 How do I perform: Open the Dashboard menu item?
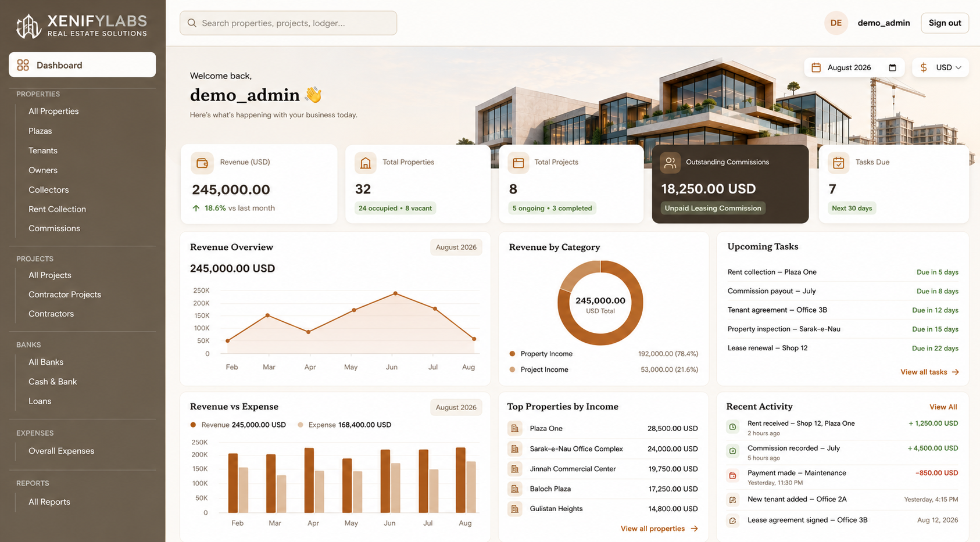coord(82,65)
